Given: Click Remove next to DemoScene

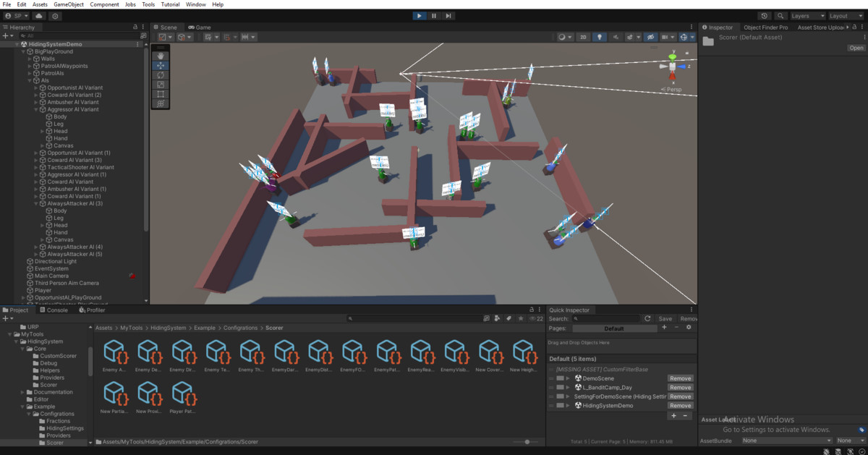Looking at the screenshot, I should point(679,378).
